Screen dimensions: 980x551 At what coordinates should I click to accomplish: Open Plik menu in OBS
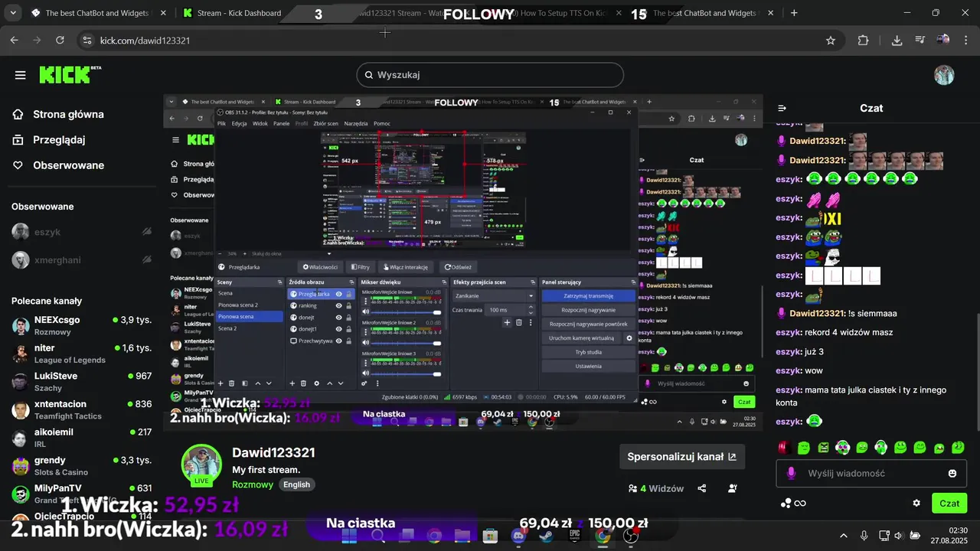pos(221,123)
